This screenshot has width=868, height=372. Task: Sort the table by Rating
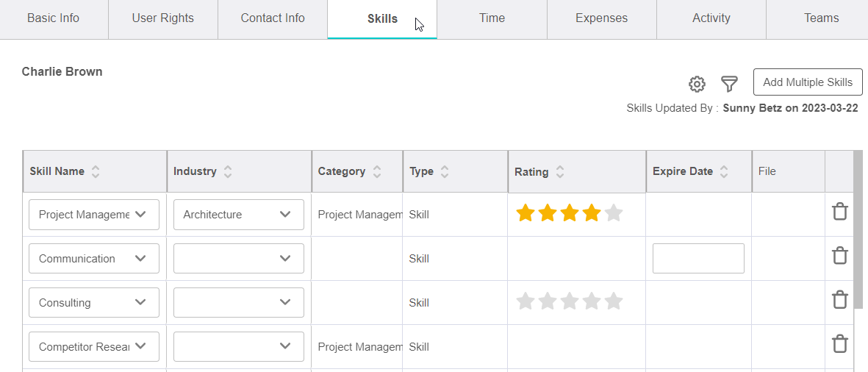(559, 172)
